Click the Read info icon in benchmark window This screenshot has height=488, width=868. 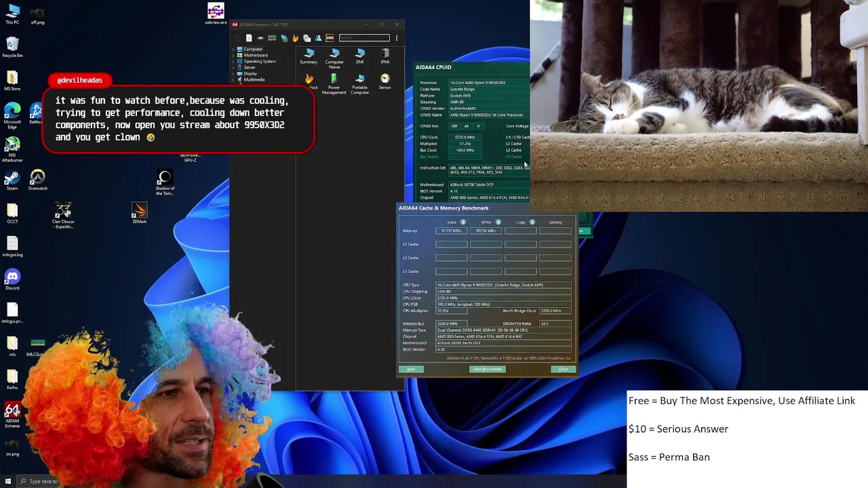(463, 222)
